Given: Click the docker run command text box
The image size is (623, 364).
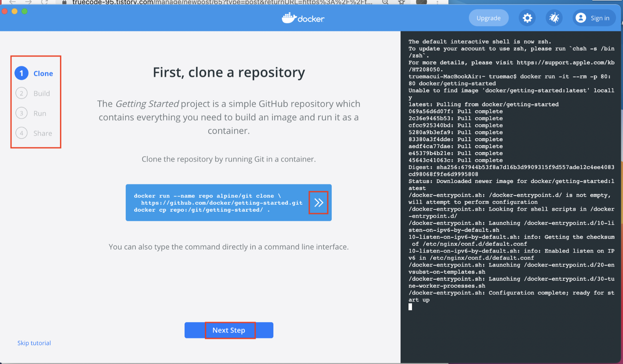Looking at the screenshot, I should tap(217, 202).
